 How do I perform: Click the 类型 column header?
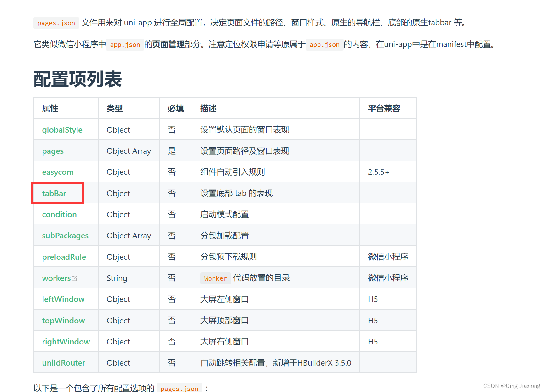coord(115,109)
